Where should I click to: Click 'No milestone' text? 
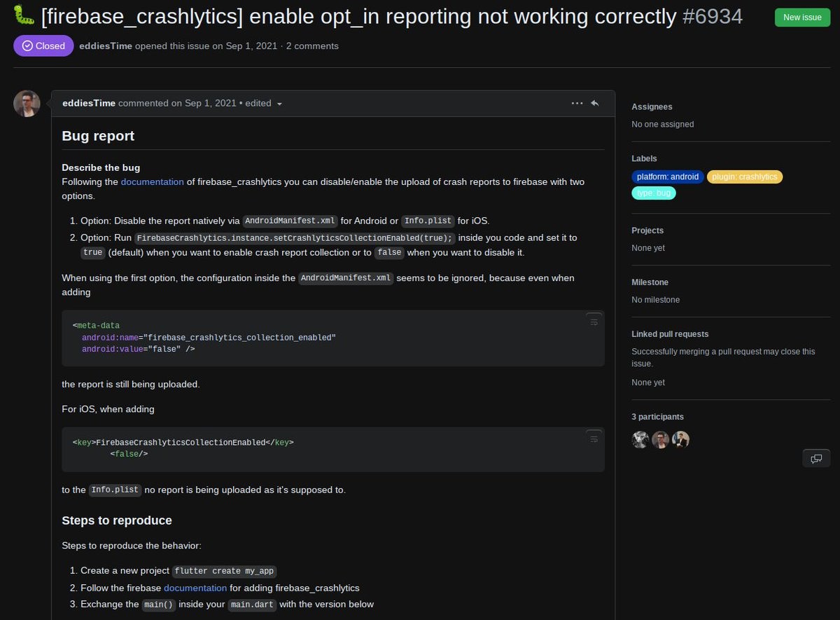coord(656,300)
